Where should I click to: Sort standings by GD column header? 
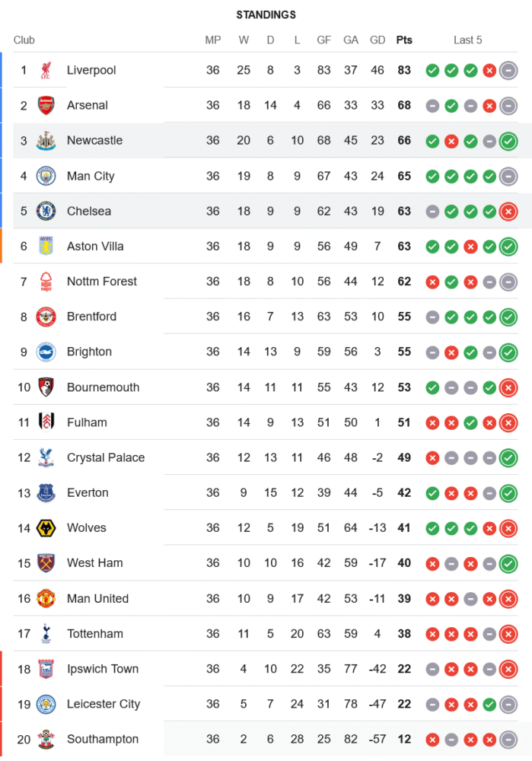tap(377, 40)
